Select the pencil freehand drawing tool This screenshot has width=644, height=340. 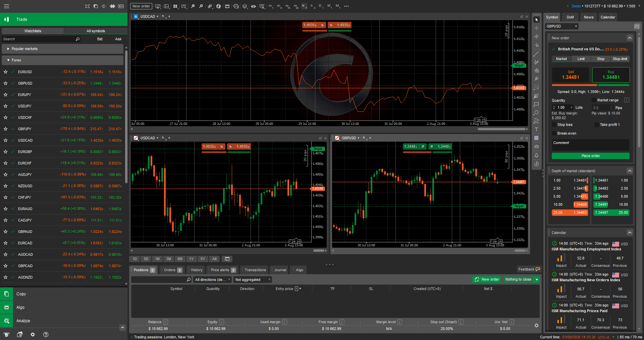pyautogui.click(x=536, y=62)
